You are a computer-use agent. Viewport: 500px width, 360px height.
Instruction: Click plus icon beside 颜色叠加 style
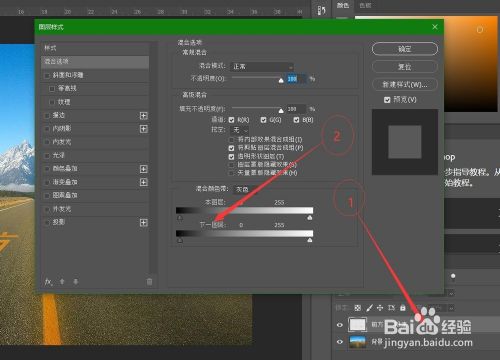(x=144, y=169)
